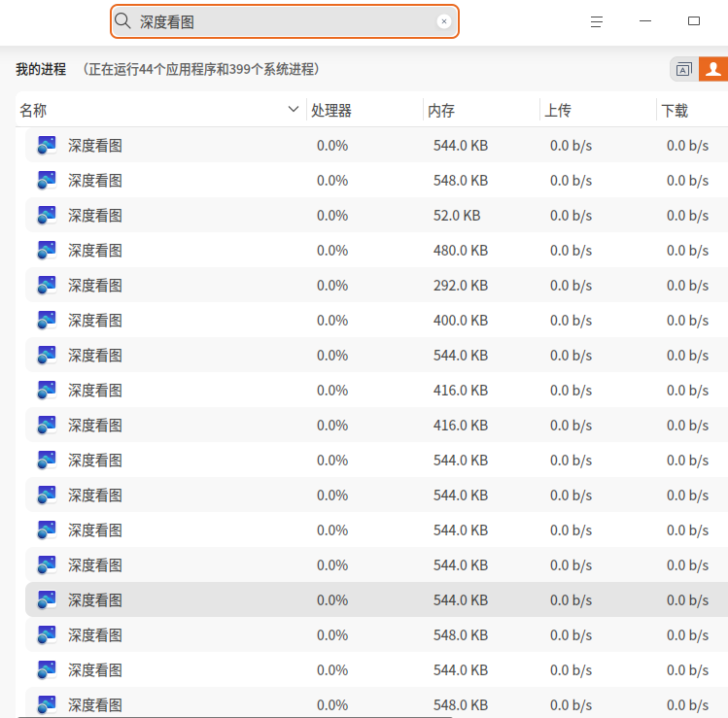Sort by 上传 column header
The width and height of the screenshot is (728, 718).
557,111
